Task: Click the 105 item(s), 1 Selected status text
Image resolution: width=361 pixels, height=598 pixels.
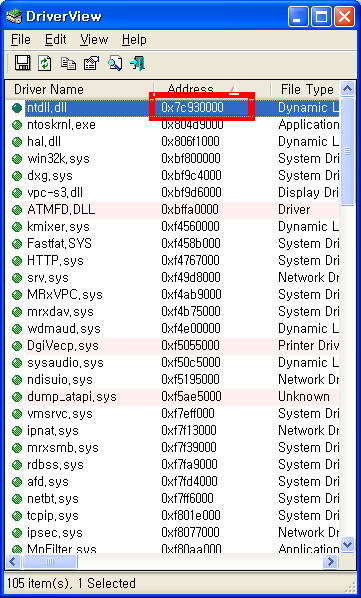Action: tap(71, 584)
